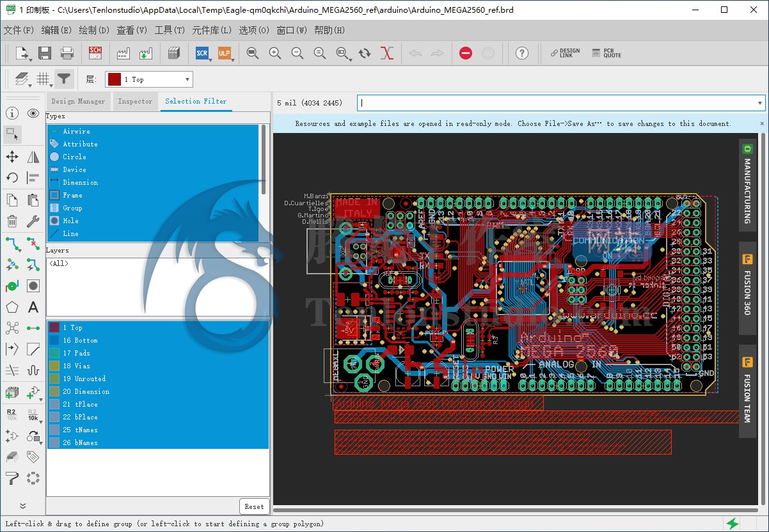The height and width of the screenshot is (532, 769).
Task: Save the board with the floppy disk icon
Action: tap(45, 54)
